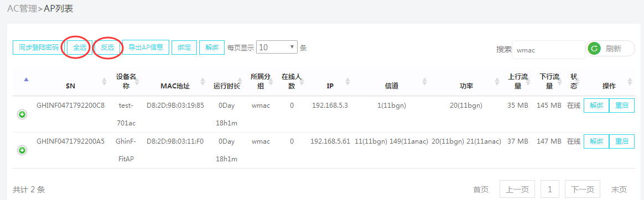Sort by IP column header

[330, 86]
